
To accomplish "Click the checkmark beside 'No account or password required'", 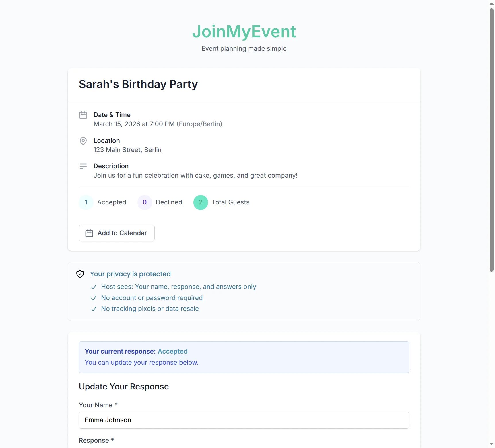I will 94,298.
